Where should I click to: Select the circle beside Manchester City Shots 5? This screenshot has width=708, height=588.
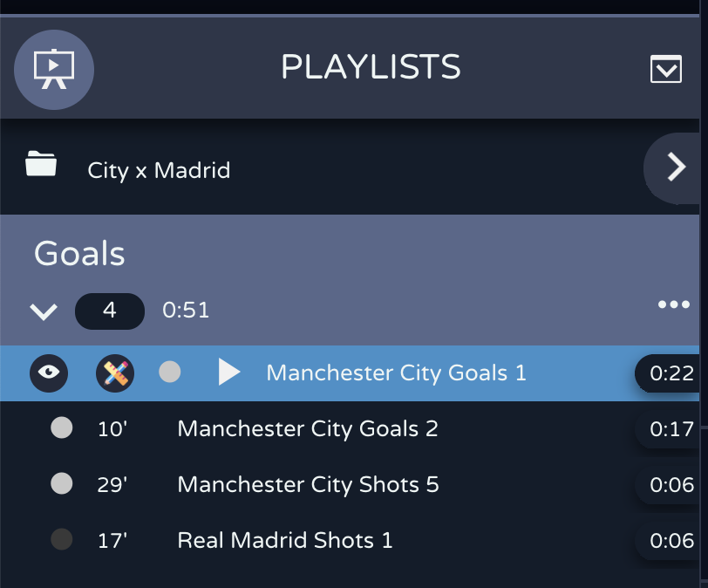click(x=61, y=483)
